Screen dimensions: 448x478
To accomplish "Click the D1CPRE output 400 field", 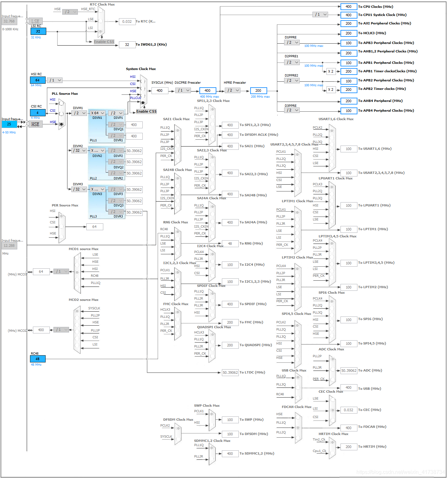I will tap(208, 91).
